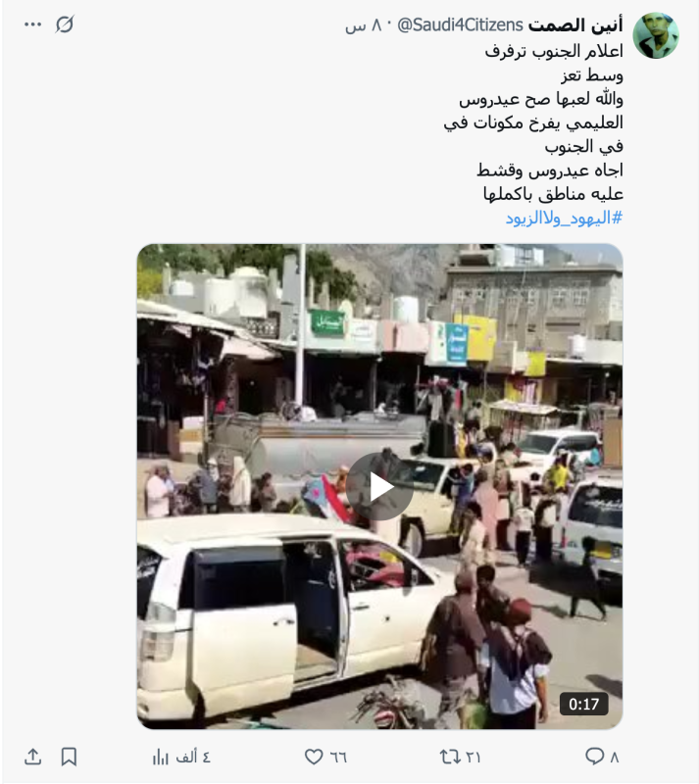This screenshot has height=784, width=699.
Task: Click the reply count ٨
Action: 615,757
